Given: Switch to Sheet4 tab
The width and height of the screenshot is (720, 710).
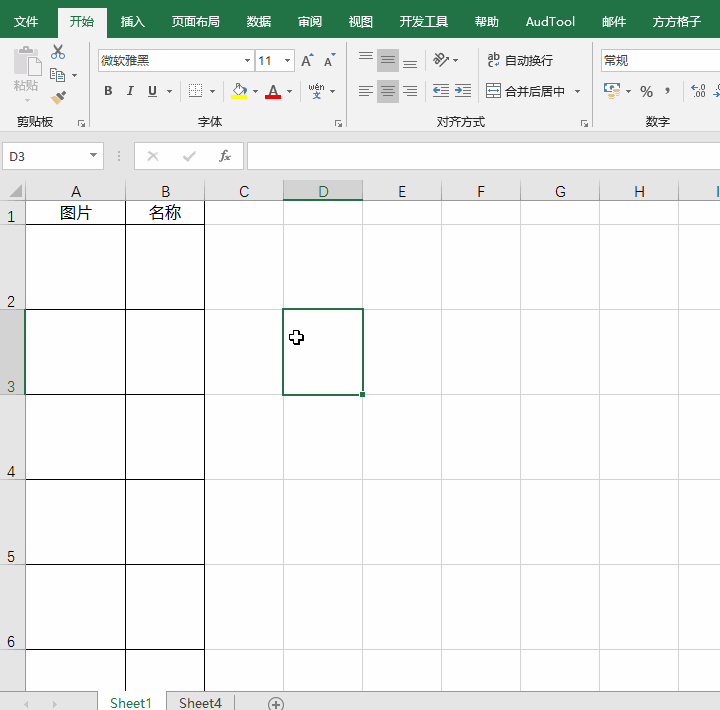Looking at the screenshot, I should coord(200,703).
